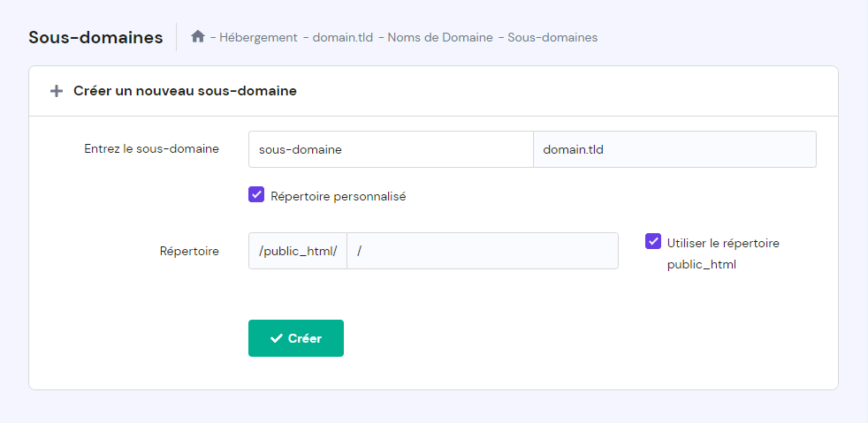
Task: Open the Noms de Domaine breadcrumb
Action: point(440,37)
